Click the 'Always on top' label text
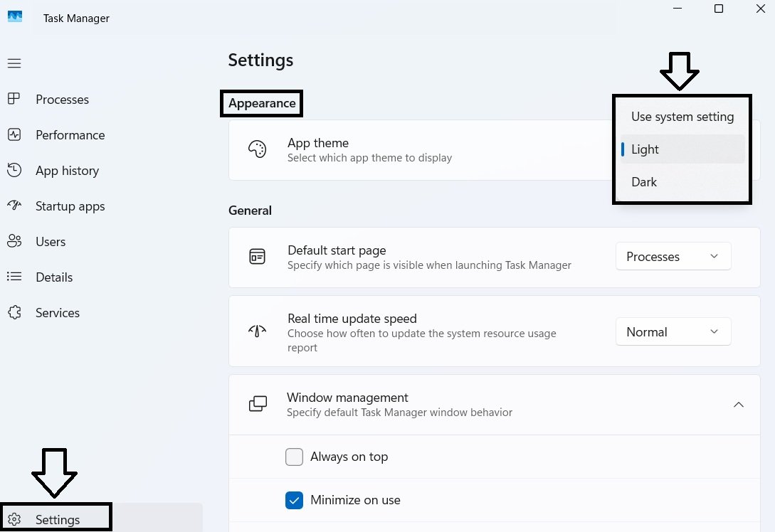The image size is (775, 532). 349,457
